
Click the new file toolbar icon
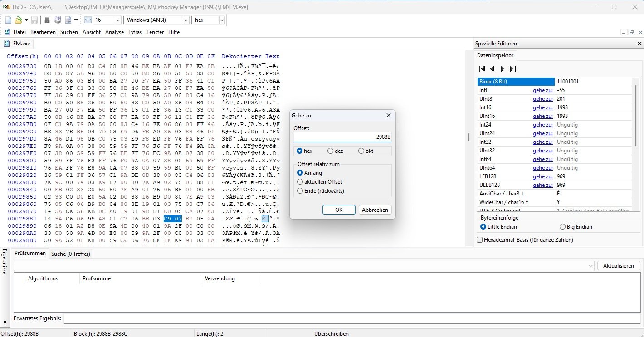[8, 20]
